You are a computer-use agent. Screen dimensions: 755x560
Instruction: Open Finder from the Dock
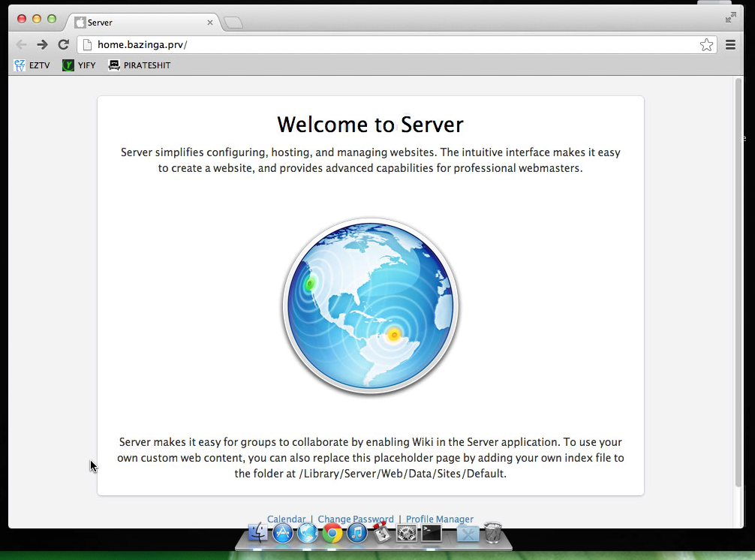(258, 533)
